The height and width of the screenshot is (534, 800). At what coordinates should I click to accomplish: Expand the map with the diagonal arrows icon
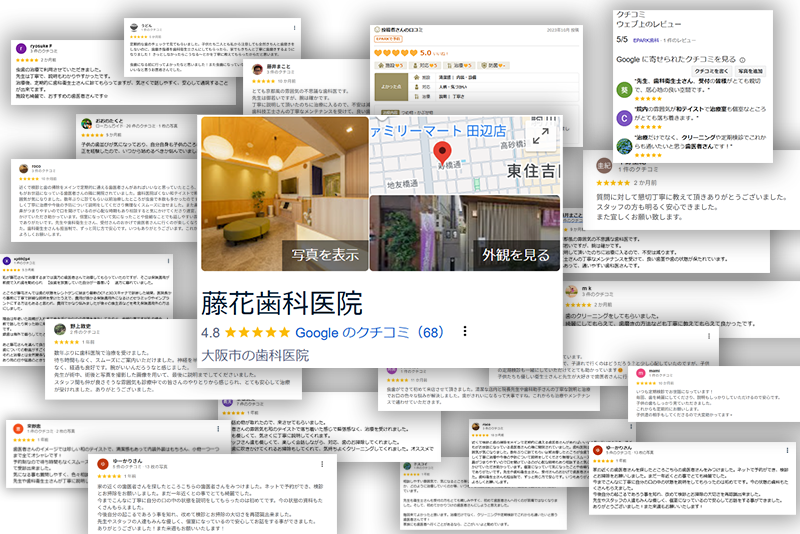pyautogui.click(x=540, y=136)
